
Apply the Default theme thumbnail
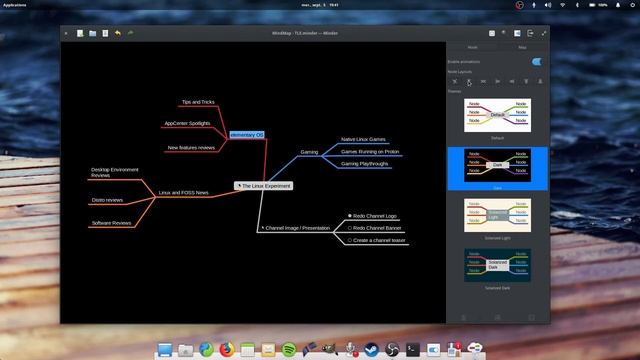coord(498,115)
